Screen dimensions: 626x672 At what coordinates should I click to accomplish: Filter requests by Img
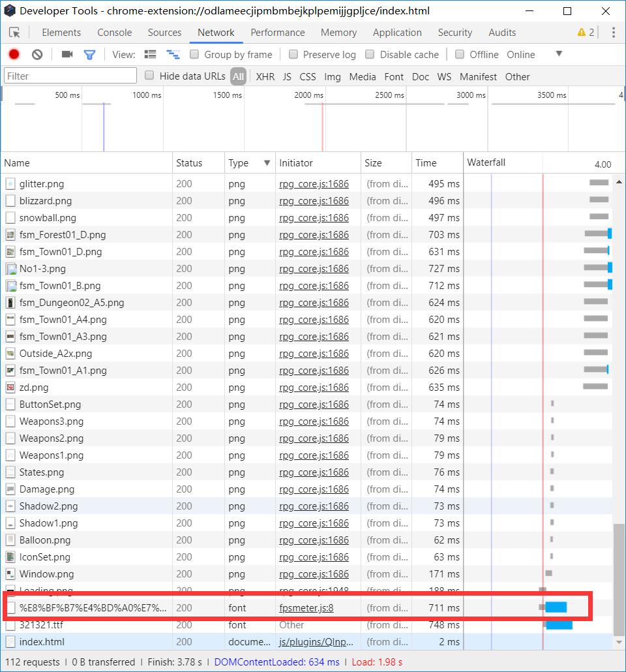pos(333,77)
